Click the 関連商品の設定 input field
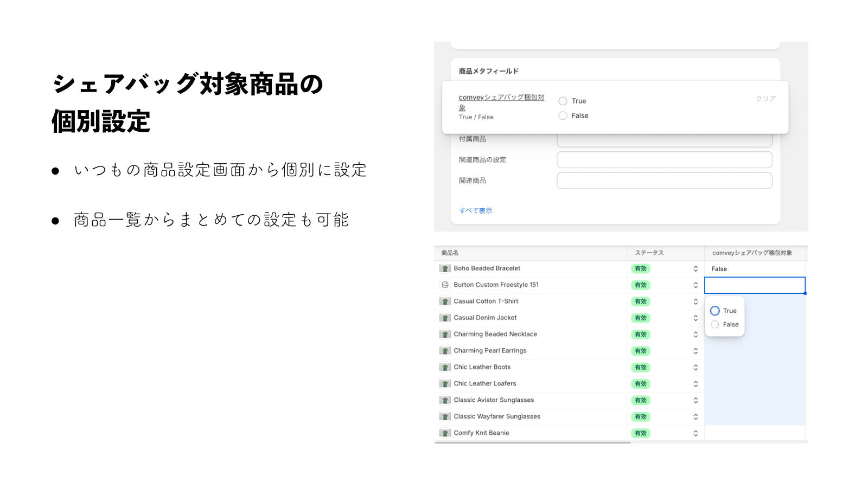 [x=665, y=160]
